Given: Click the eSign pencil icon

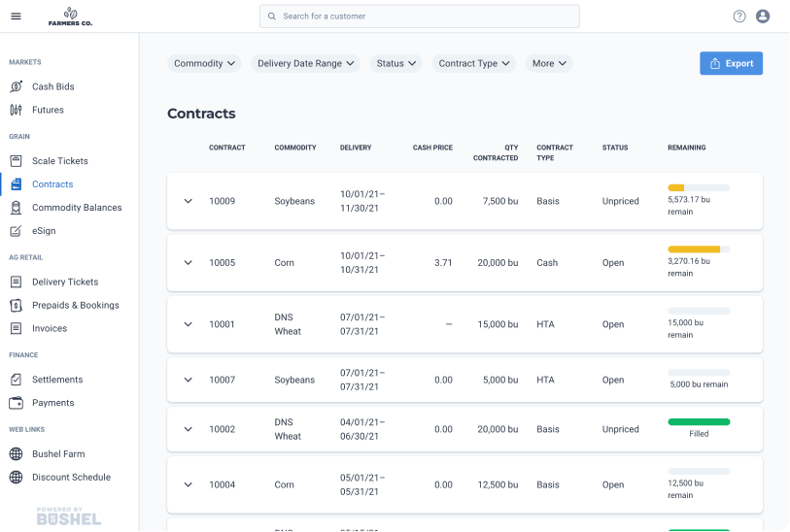Looking at the screenshot, I should tap(17, 230).
